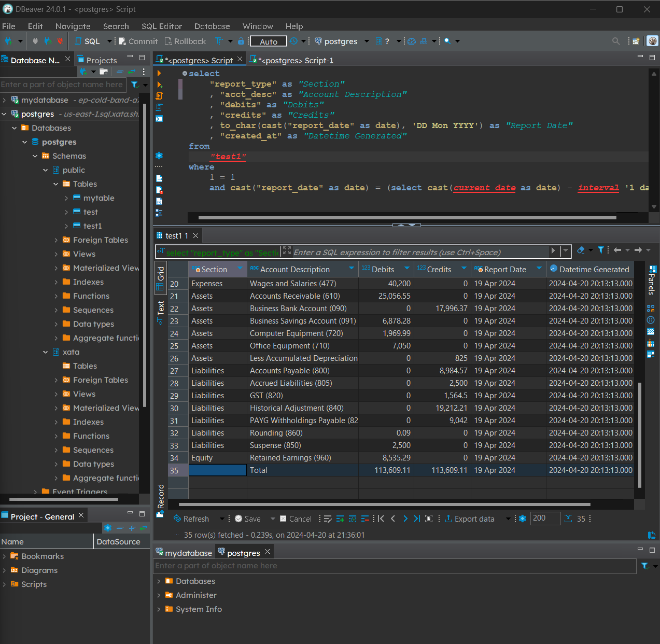Screen dimensions: 660x644
Task: Execute SQL query with the orange arrow
Action: point(159,74)
